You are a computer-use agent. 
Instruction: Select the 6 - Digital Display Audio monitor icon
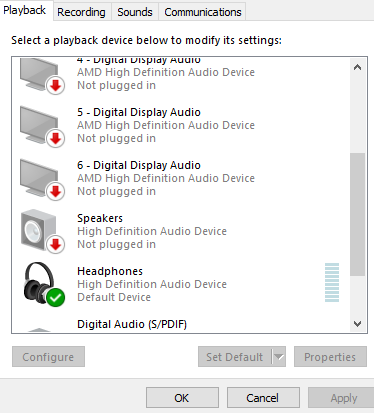pos(42,179)
